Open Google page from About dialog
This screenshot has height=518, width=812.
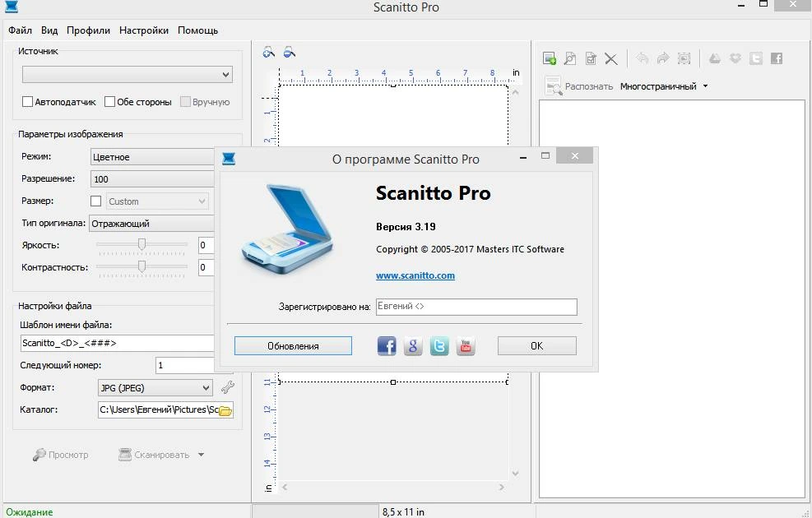coord(413,345)
